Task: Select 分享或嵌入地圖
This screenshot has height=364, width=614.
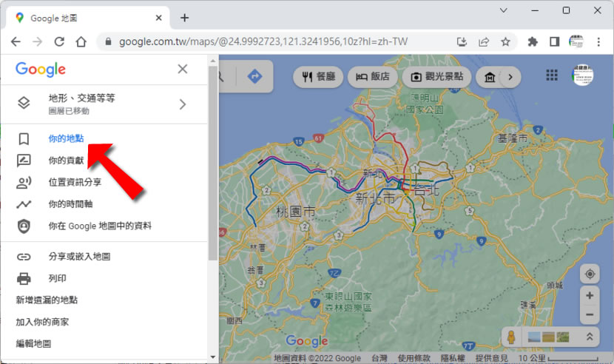Action: click(x=79, y=257)
